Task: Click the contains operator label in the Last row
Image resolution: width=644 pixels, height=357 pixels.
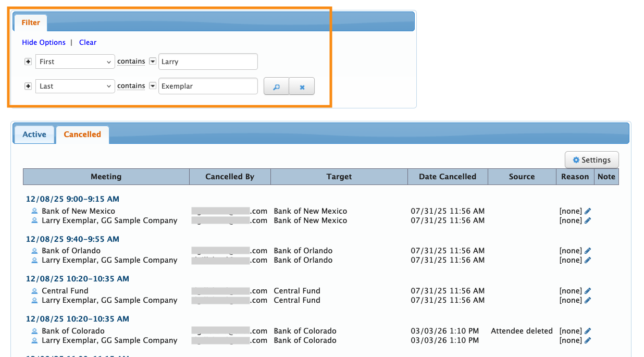Action: coord(131,86)
